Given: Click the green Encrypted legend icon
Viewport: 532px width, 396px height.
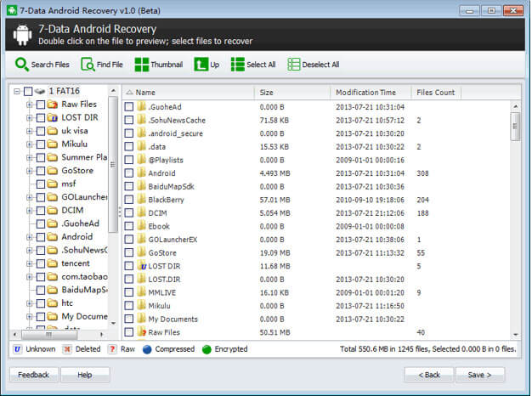Looking at the screenshot, I should (x=207, y=349).
